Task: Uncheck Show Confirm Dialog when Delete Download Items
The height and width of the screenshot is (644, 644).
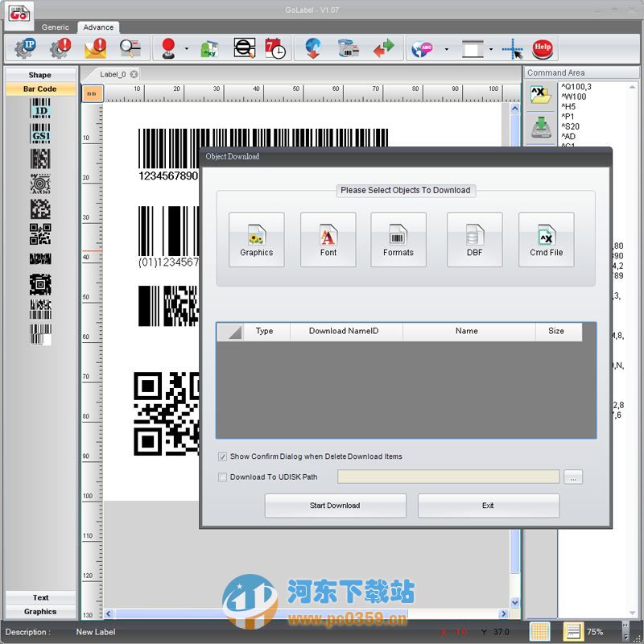Action: (x=222, y=456)
